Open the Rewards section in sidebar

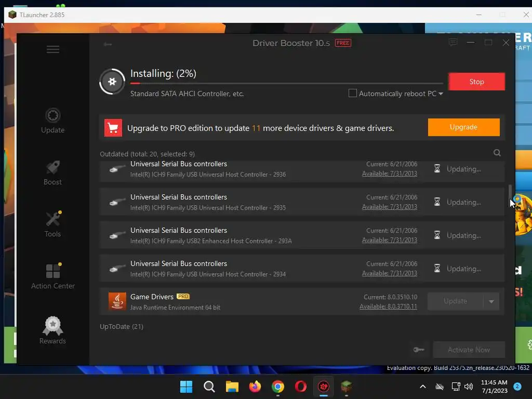pos(52,330)
